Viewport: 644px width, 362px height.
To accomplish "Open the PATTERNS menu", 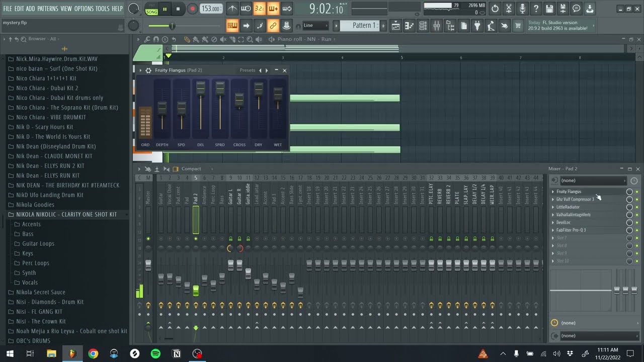I will 48,9.
